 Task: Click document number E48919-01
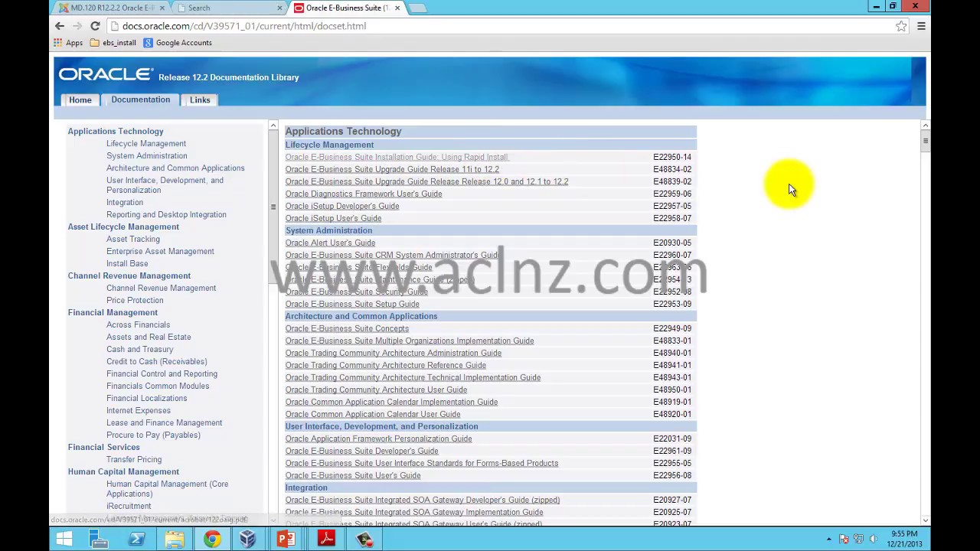(x=672, y=403)
